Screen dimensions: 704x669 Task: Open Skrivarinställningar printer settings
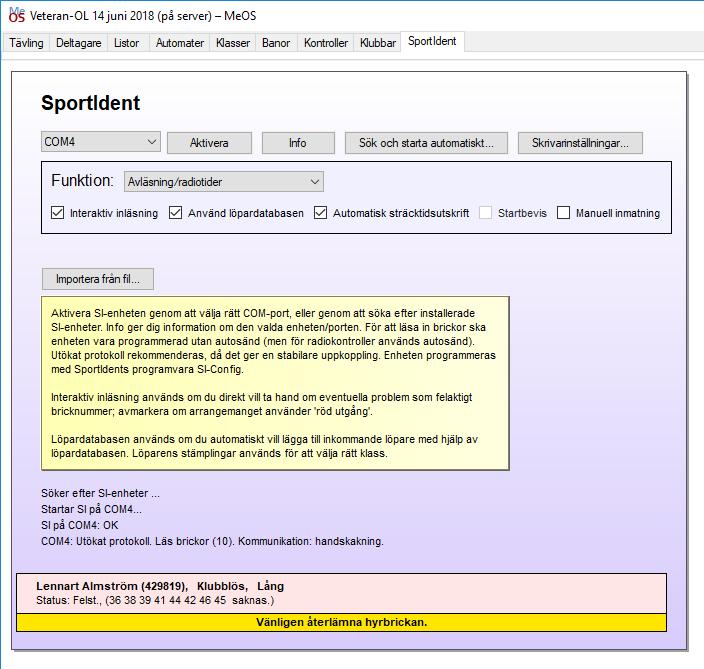[x=580, y=143]
